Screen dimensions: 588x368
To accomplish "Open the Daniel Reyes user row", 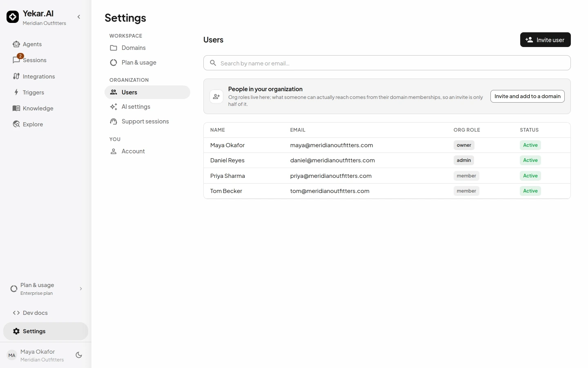I will 387,160.
